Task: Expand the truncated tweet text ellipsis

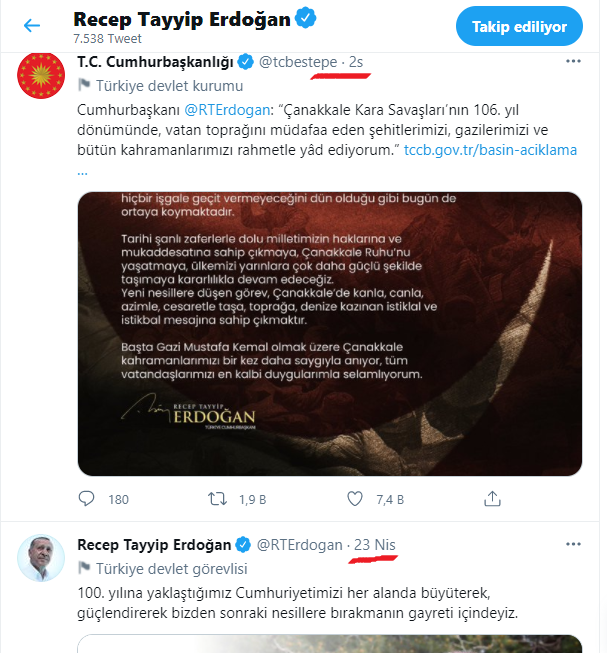Action: pyautogui.click(x=82, y=170)
